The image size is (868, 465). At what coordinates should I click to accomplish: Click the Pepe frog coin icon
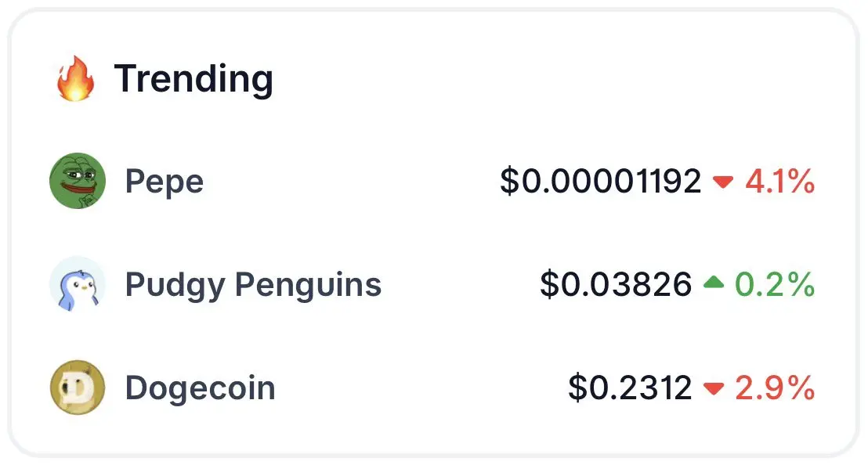(78, 181)
